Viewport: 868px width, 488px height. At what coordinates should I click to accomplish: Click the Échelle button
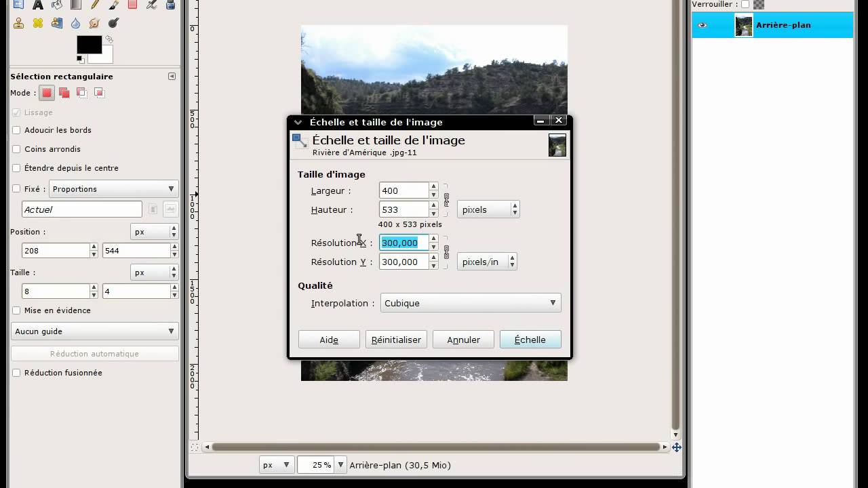click(x=530, y=340)
